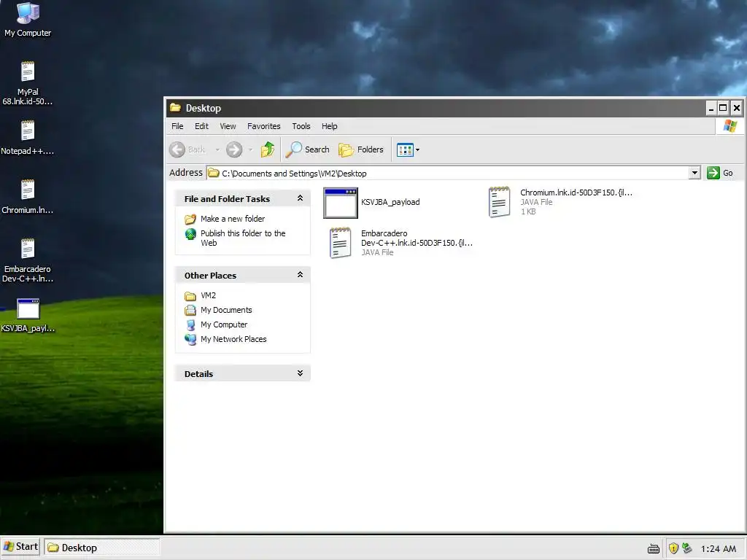Minimize the Desktop window

(711, 108)
